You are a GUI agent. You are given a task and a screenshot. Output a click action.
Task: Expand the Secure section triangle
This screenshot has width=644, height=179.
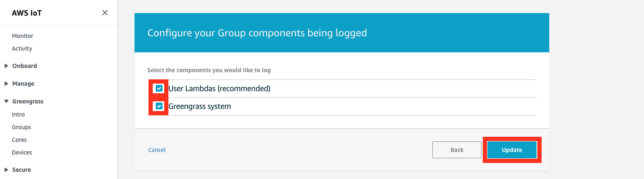coord(6,170)
